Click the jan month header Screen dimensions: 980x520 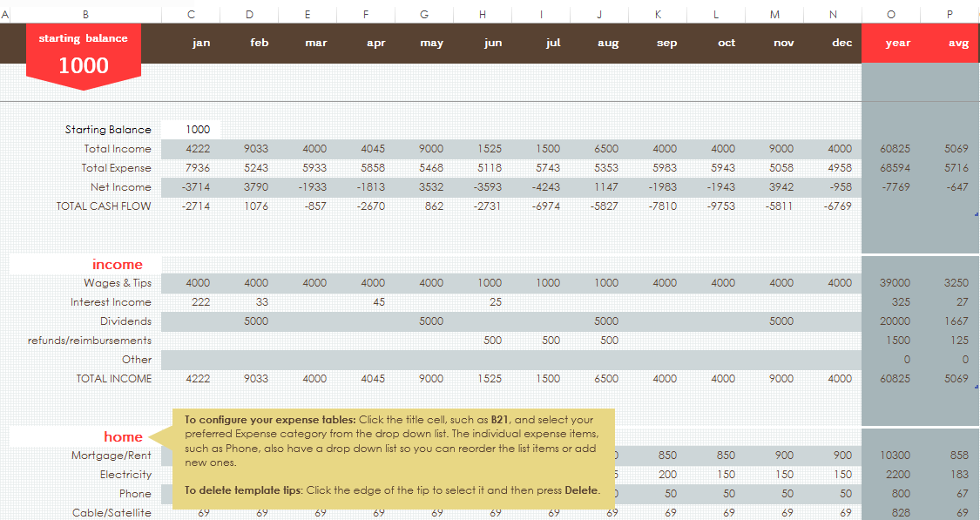point(201,44)
